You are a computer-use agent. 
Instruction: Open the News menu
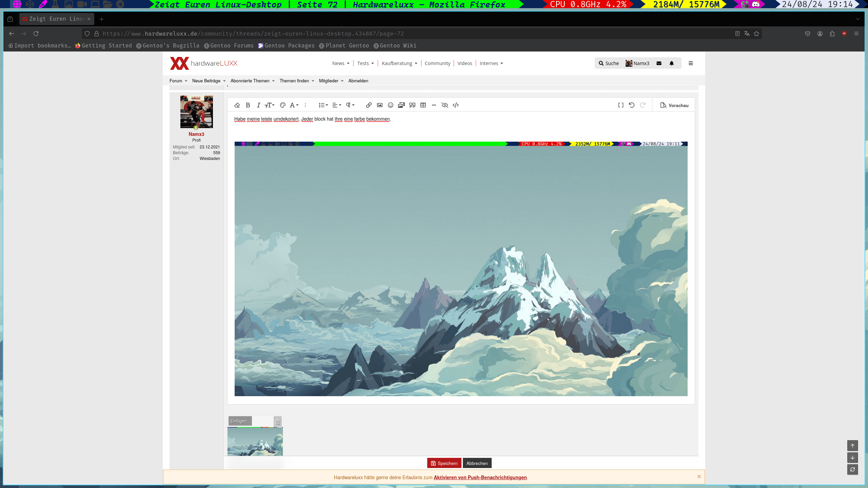pos(341,63)
